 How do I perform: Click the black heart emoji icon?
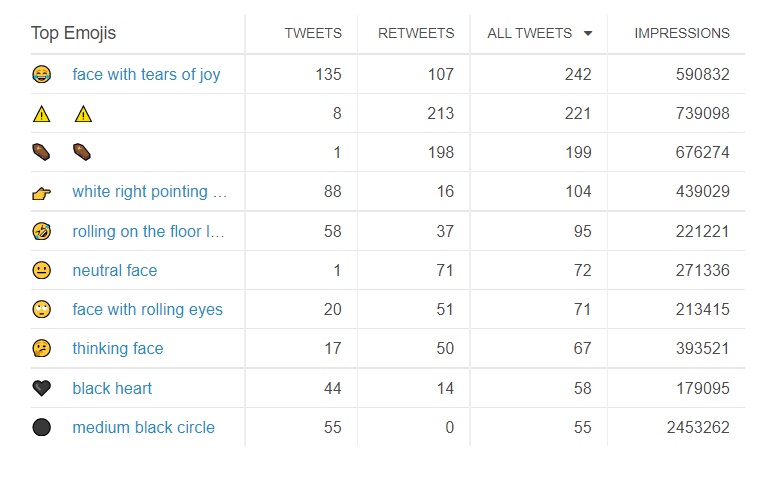pyautogui.click(x=42, y=388)
